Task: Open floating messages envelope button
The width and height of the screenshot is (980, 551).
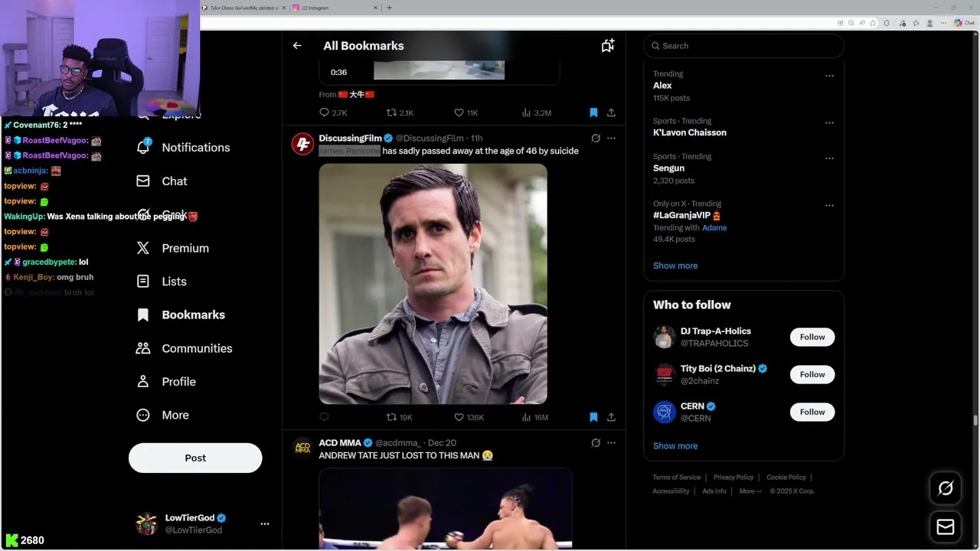Action: pyautogui.click(x=946, y=527)
